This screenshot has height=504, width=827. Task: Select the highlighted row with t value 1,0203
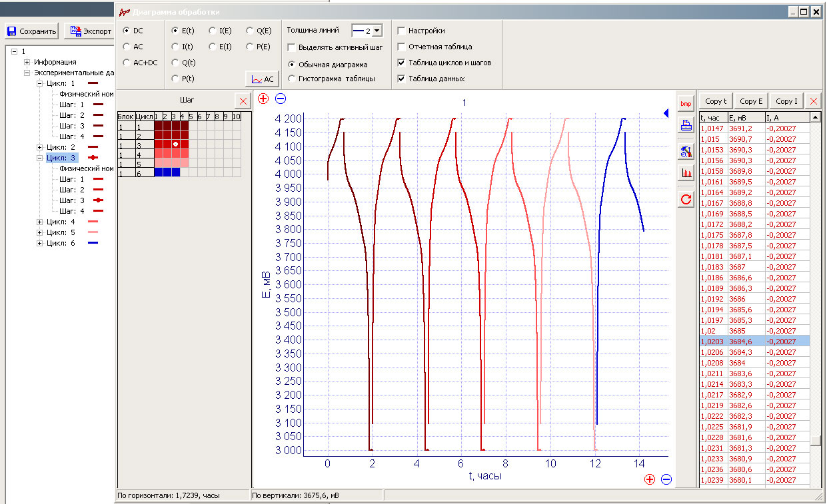[755, 342]
